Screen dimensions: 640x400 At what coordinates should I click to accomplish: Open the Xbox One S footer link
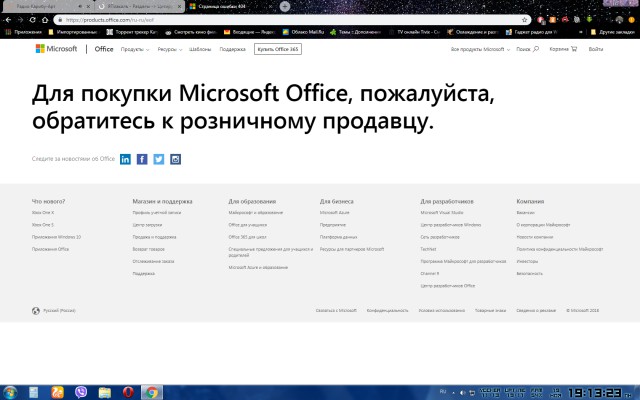point(43,225)
